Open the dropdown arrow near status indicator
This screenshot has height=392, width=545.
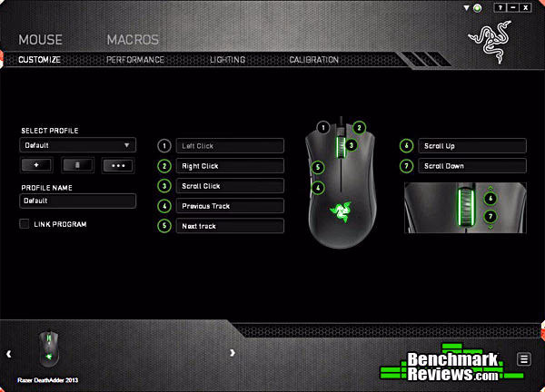[x=467, y=7]
